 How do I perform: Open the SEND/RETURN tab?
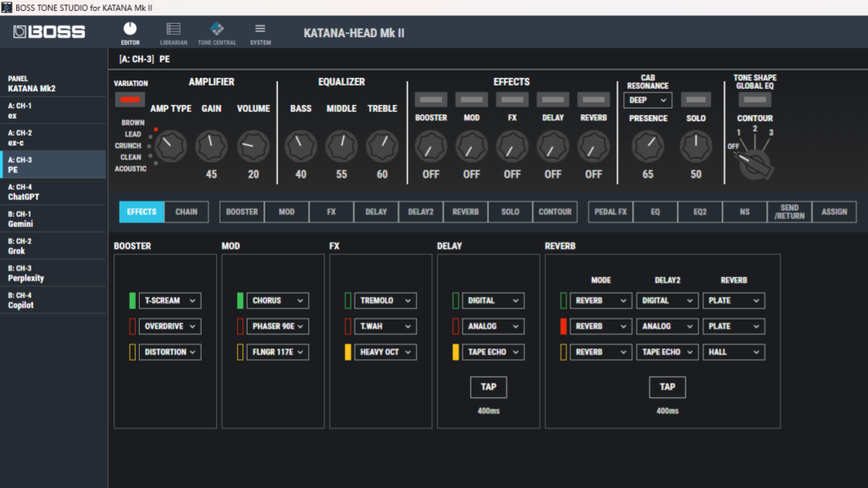789,212
